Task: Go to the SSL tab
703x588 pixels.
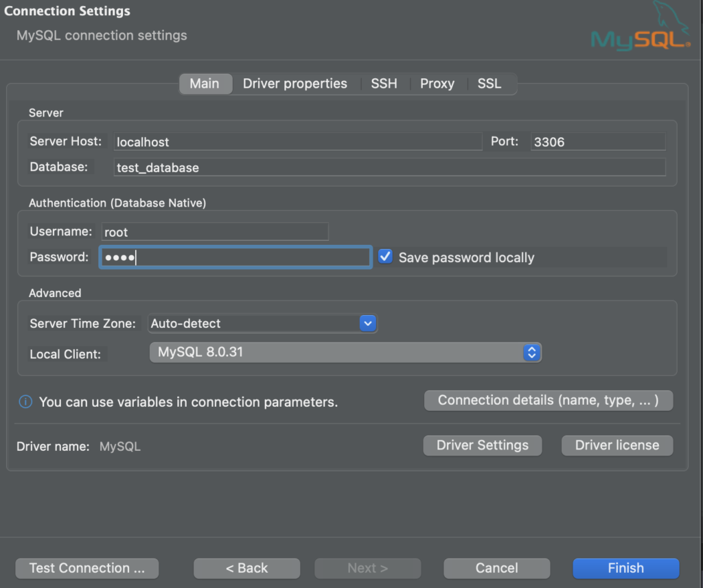Action: coord(489,84)
